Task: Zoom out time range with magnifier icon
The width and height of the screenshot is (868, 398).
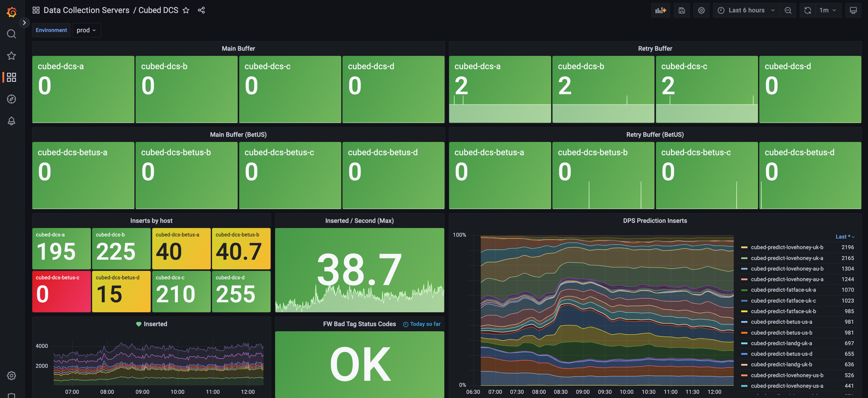Action: pos(788,11)
